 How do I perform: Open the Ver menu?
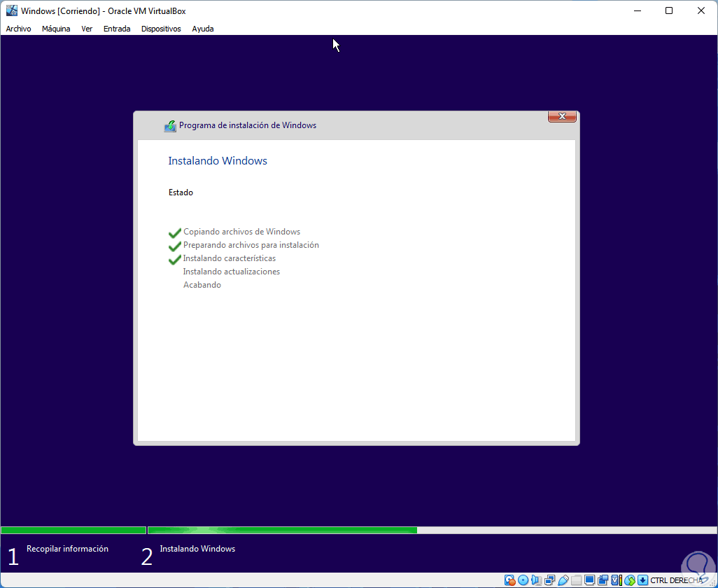tap(87, 29)
